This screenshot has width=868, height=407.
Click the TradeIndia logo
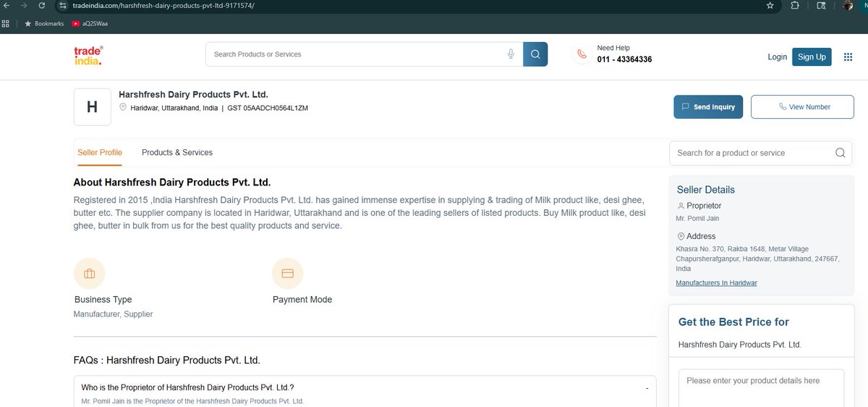coord(88,55)
